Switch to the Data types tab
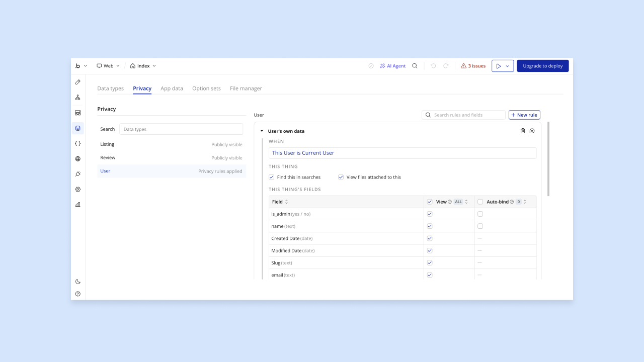 coord(110,88)
